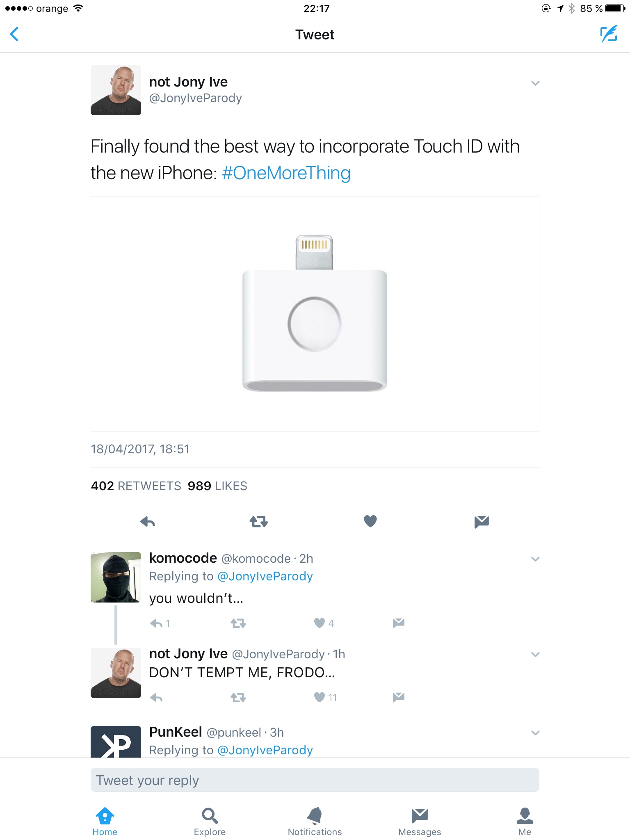
Task: Switch to the Explore tab
Action: (210, 822)
